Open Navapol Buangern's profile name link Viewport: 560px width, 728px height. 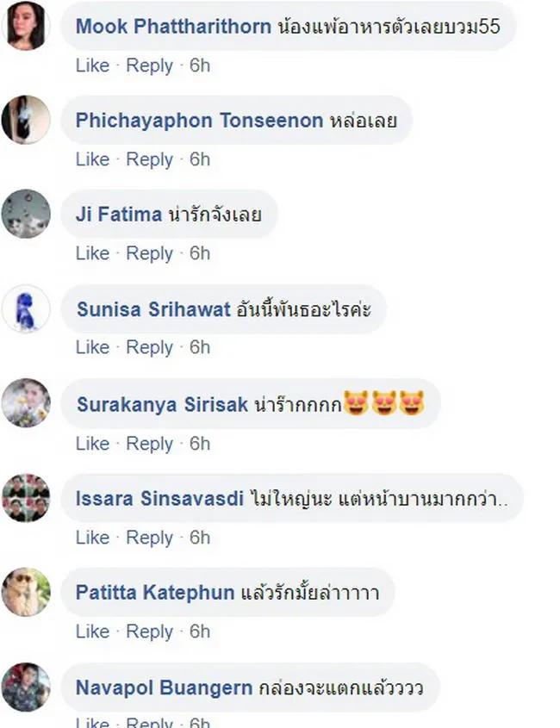tap(164, 688)
